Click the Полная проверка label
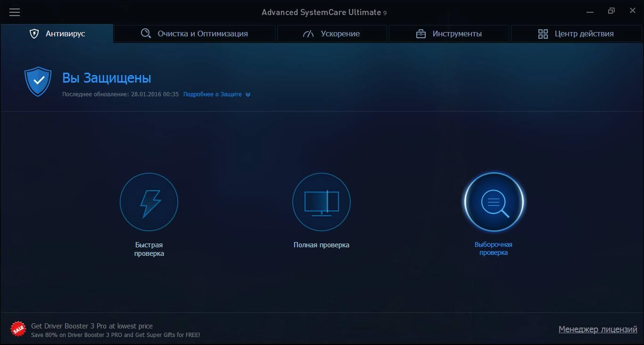The height and width of the screenshot is (345, 644). [322, 245]
